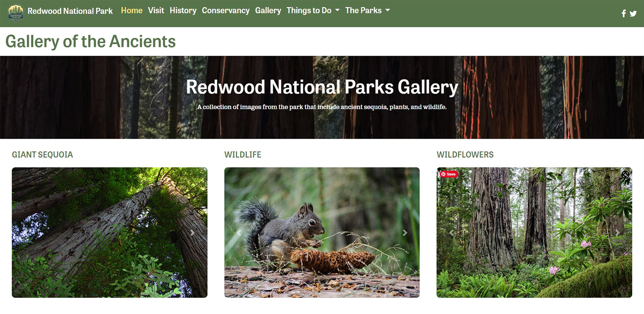This screenshot has width=644, height=314.
Task: Open the Facebook page icon
Action: 624,14
